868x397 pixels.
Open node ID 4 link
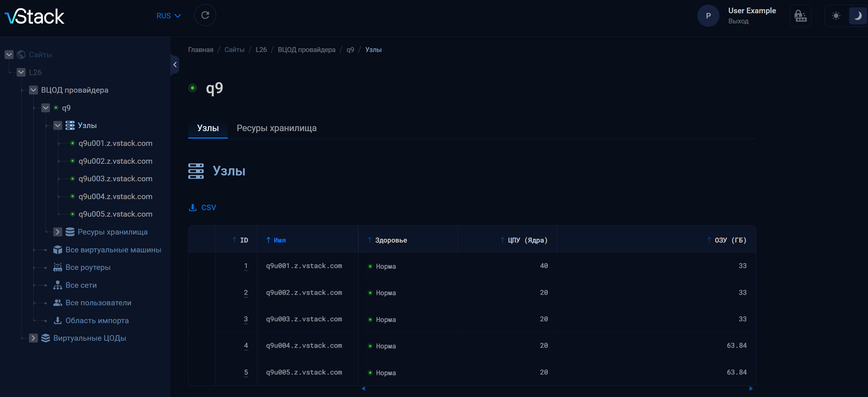[x=246, y=346]
